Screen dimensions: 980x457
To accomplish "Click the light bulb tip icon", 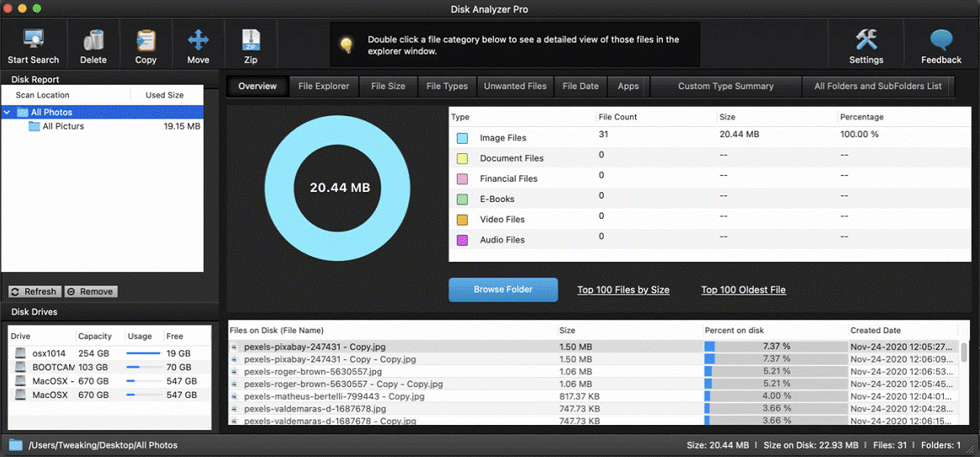I will tap(346, 45).
